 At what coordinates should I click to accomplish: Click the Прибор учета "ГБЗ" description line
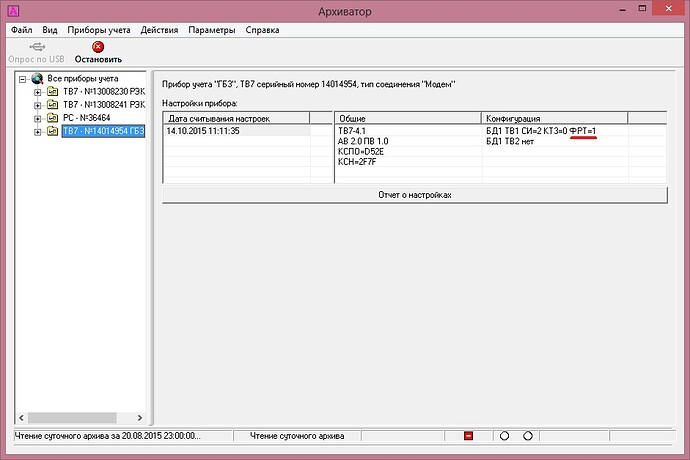pyautogui.click(x=309, y=85)
